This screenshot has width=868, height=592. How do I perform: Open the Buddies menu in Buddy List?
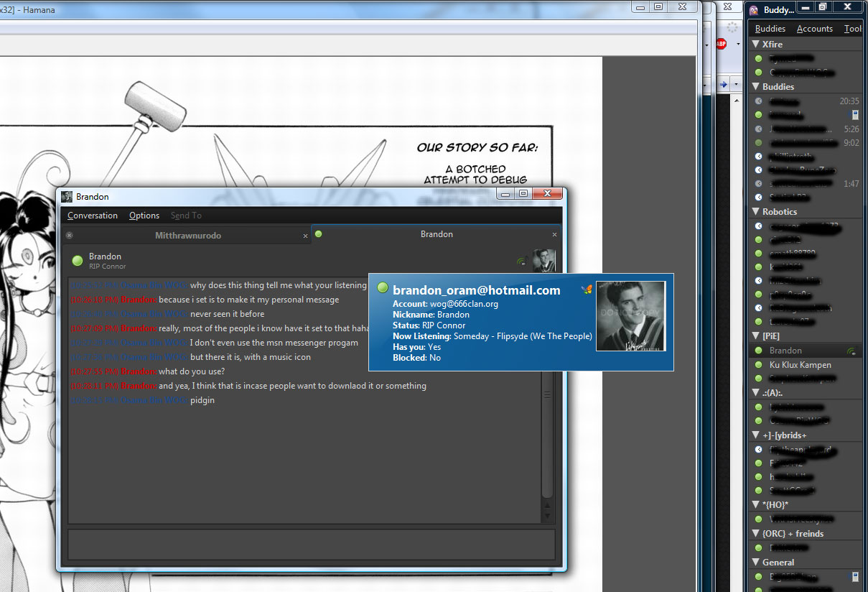tap(770, 29)
